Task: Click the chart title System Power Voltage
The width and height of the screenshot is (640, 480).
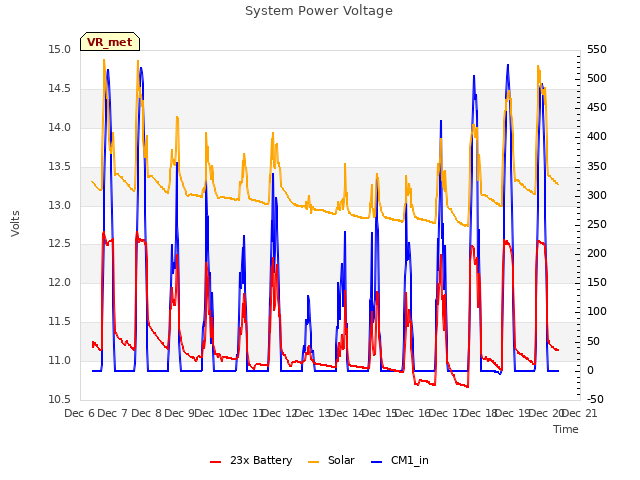Action: tap(319, 11)
